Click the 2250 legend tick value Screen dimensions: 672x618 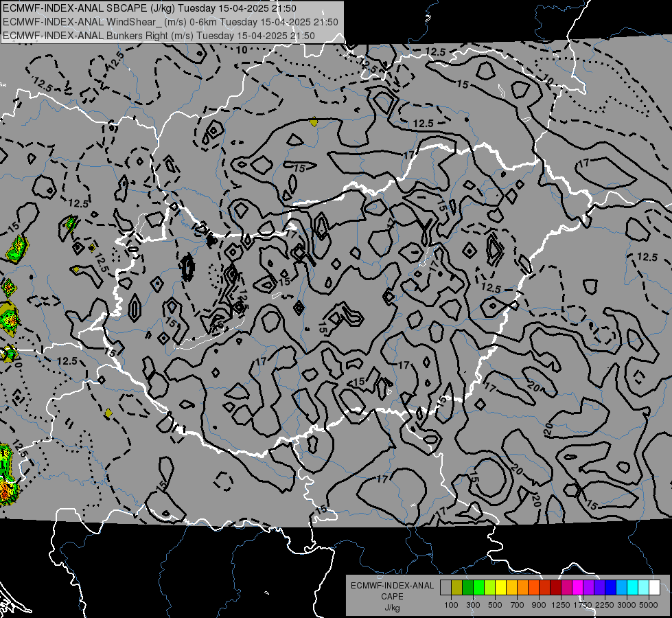pos(605,605)
